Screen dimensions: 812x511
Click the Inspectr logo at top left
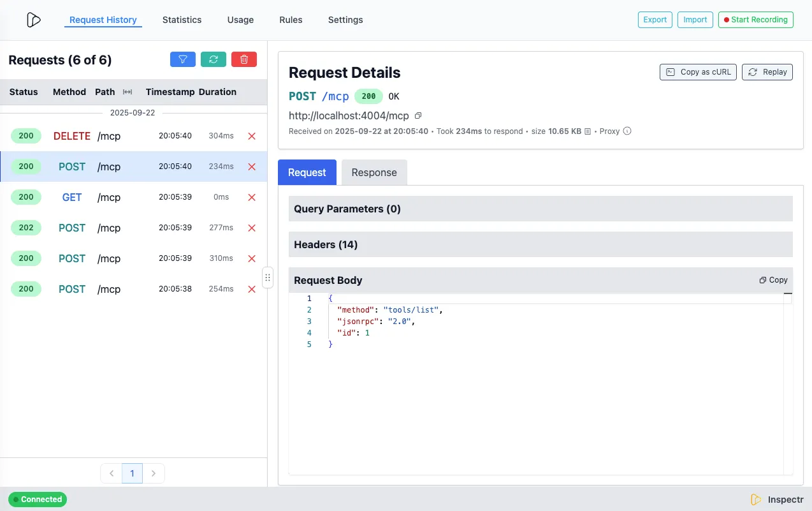coord(34,20)
